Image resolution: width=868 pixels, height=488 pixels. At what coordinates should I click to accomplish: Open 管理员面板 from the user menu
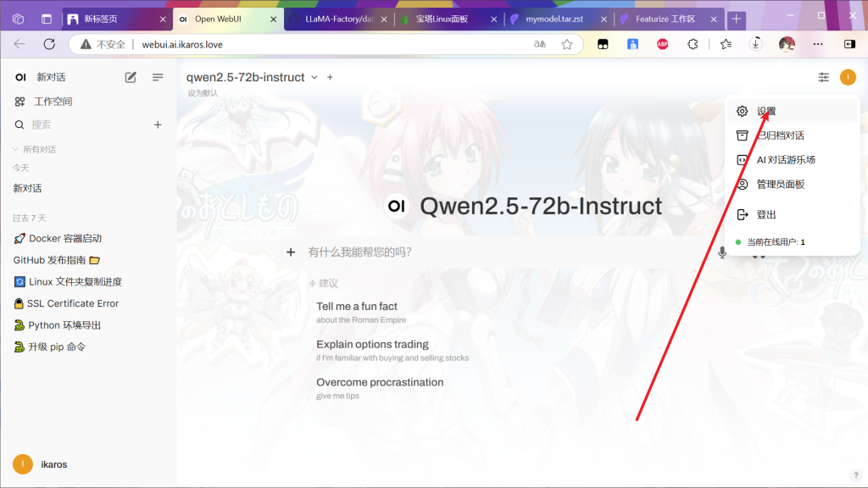click(x=792, y=184)
